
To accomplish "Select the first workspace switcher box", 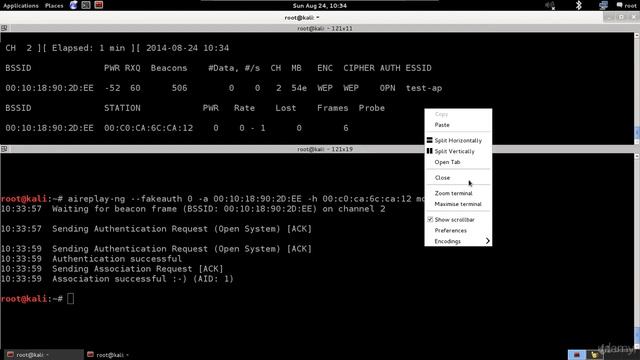I will tap(577, 355).
